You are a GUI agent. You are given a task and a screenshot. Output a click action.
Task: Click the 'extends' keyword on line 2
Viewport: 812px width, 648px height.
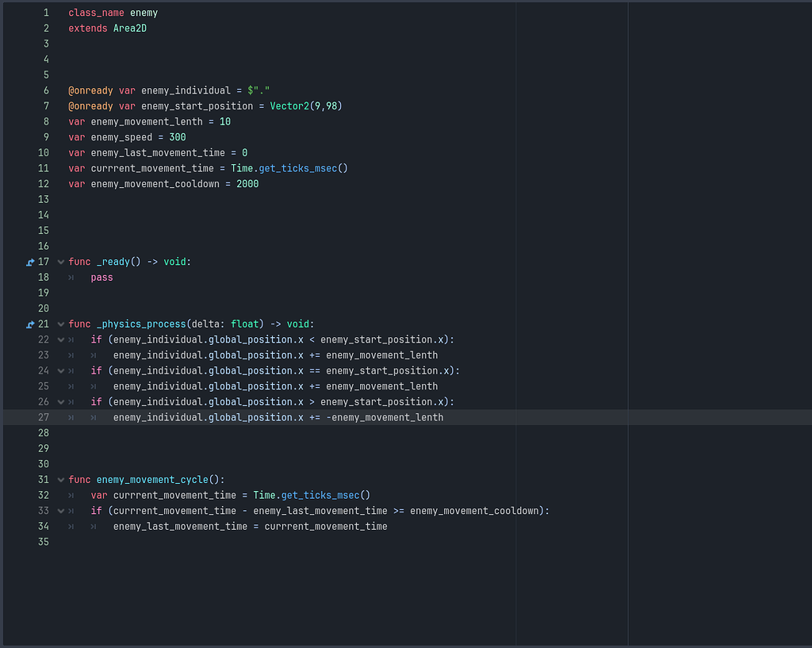click(x=88, y=29)
